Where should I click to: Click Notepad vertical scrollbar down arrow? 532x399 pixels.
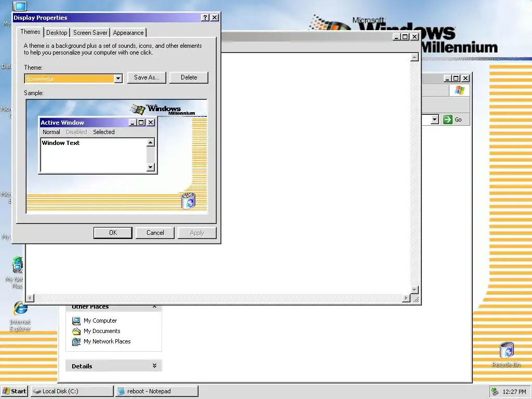pyautogui.click(x=414, y=289)
